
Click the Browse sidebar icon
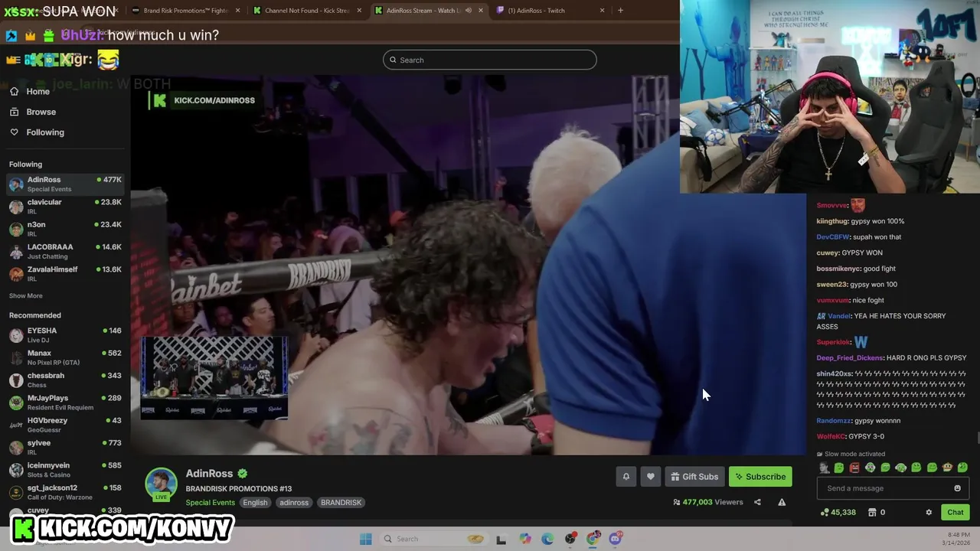tap(14, 112)
